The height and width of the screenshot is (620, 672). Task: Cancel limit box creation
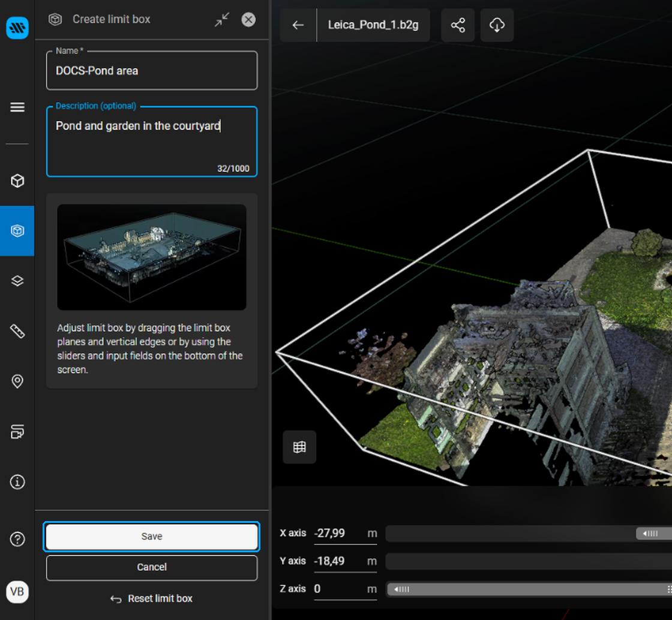[152, 567]
